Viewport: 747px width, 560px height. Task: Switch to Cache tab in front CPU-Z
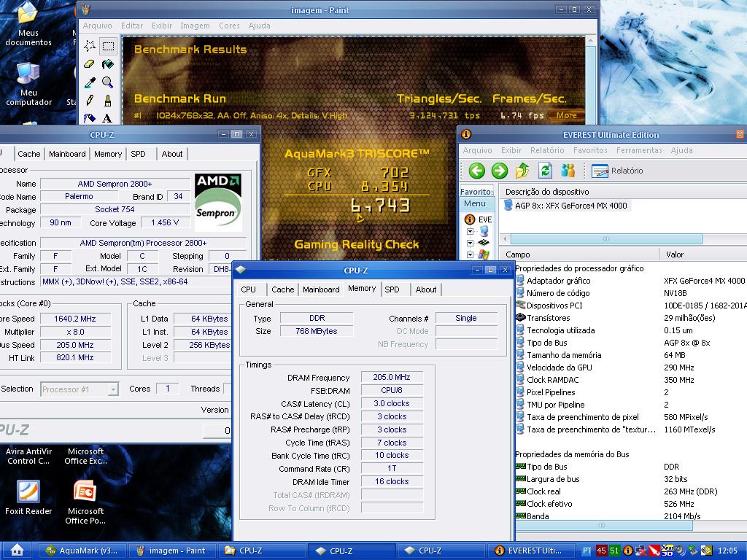(x=282, y=289)
